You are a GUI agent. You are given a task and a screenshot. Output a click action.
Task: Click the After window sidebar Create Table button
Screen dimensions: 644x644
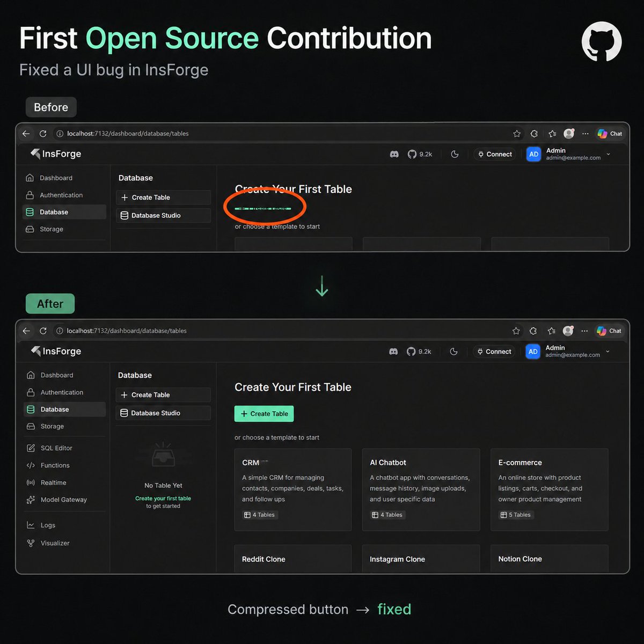click(163, 395)
